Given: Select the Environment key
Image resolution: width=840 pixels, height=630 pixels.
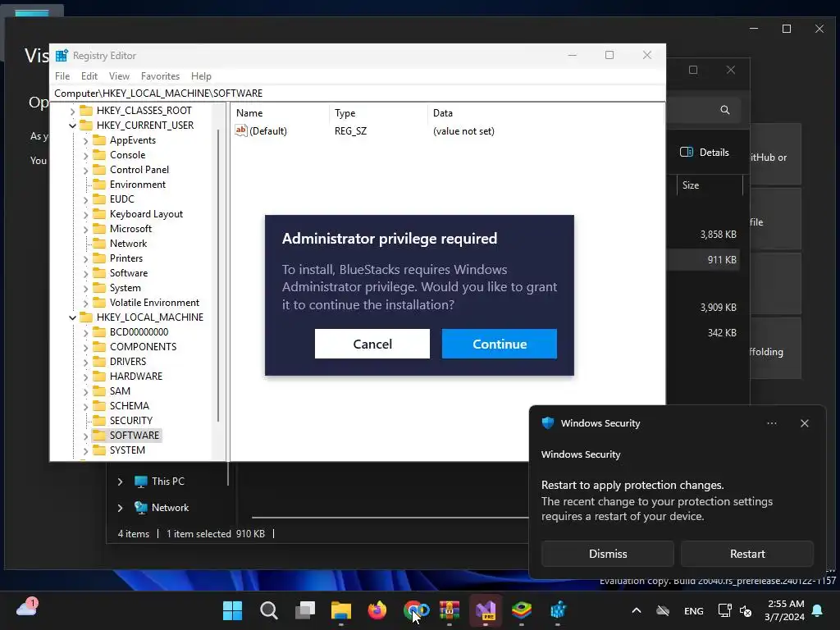Looking at the screenshot, I should 138,185.
